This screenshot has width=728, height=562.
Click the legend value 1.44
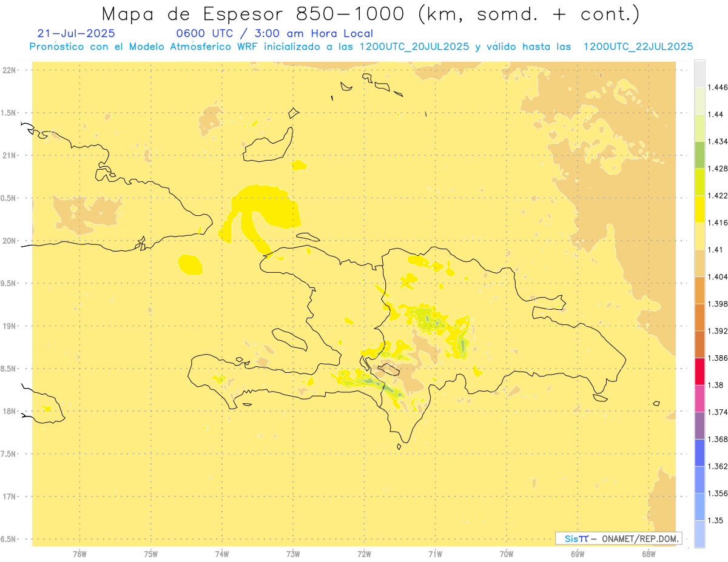pos(716,114)
